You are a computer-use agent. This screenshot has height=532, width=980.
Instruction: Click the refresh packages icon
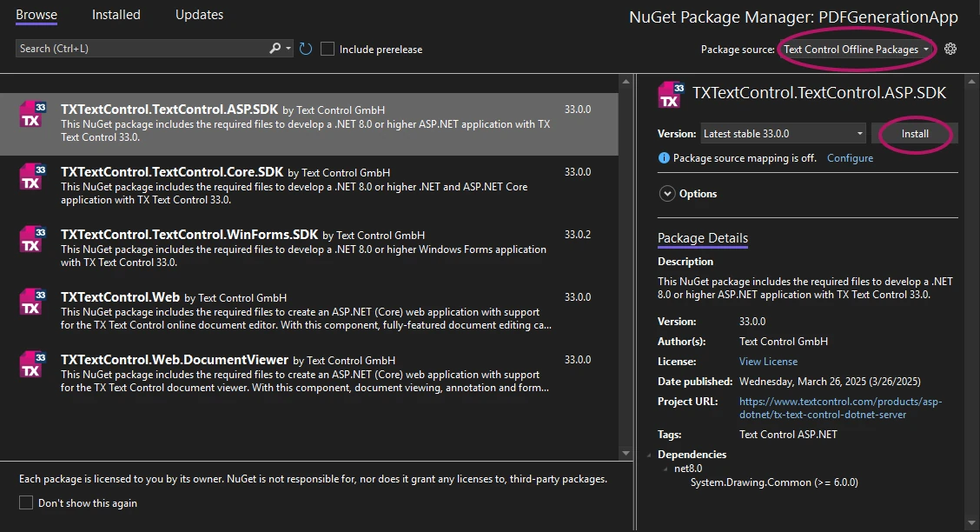306,49
